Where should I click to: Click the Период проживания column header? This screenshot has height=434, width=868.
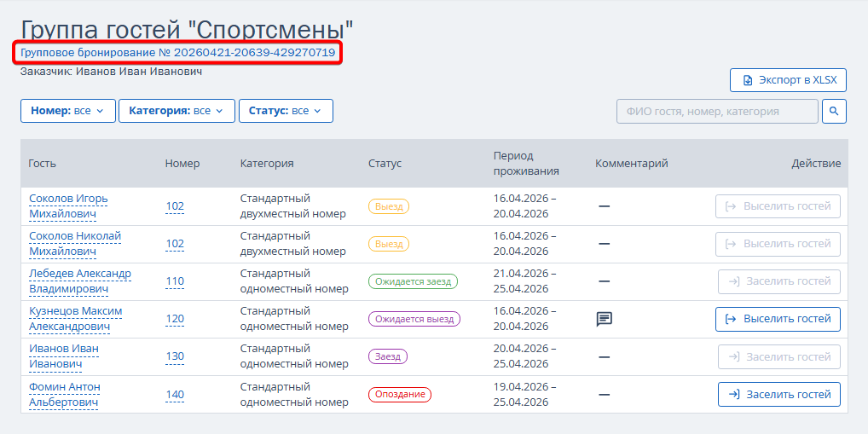click(x=526, y=164)
